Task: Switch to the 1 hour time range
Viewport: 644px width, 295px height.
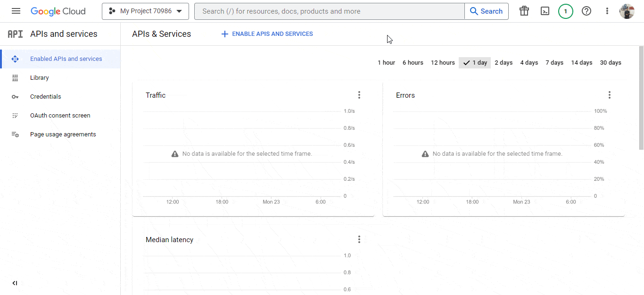Action: [x=386, y=62]
